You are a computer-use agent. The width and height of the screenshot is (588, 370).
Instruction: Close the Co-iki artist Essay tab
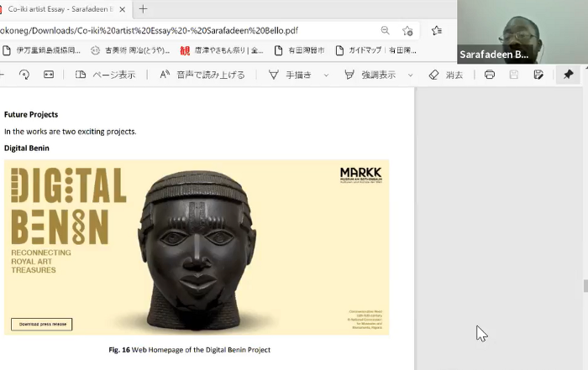(123, 9)
